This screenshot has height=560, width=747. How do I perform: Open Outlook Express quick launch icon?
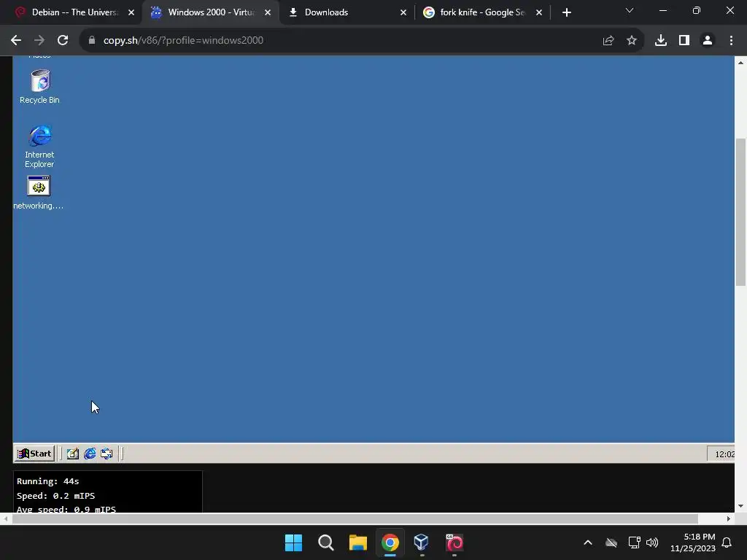click(x=107, y=454)
